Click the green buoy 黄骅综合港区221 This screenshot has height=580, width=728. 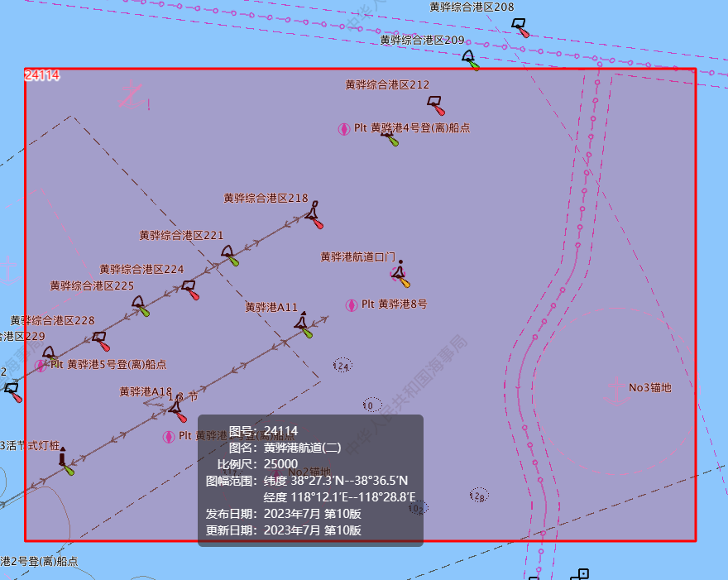(230, 256)
